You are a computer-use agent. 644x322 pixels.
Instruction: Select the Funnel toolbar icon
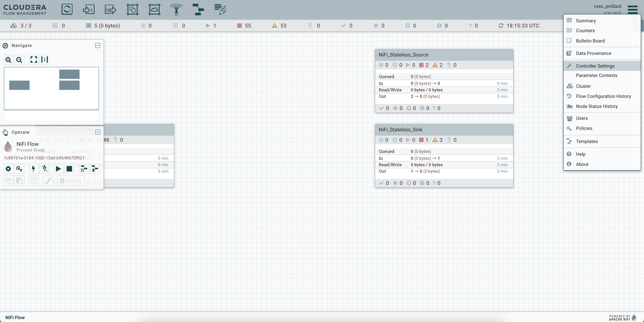[176, 10]
